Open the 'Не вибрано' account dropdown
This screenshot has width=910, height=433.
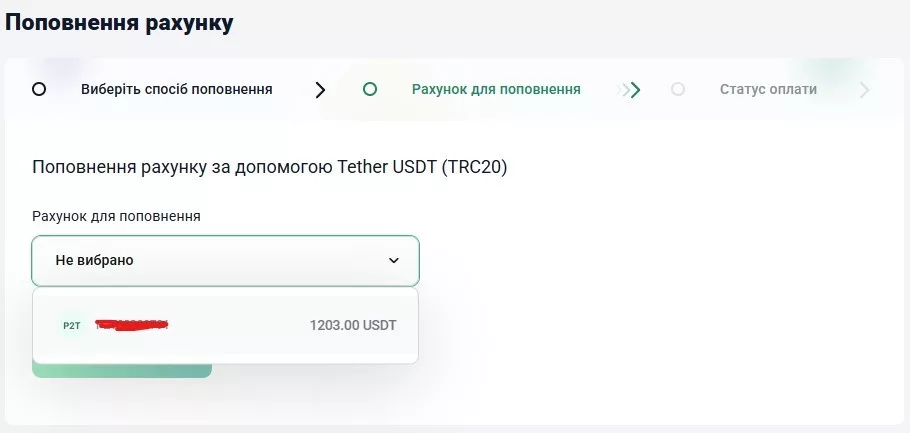(x=225, y=260)
